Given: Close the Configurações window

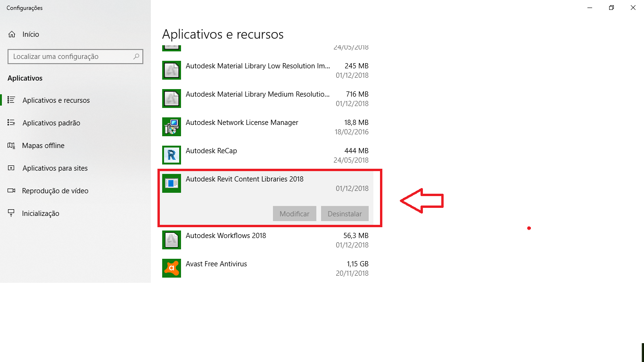Looking at the screenshot, I should [x=633, y=8].
